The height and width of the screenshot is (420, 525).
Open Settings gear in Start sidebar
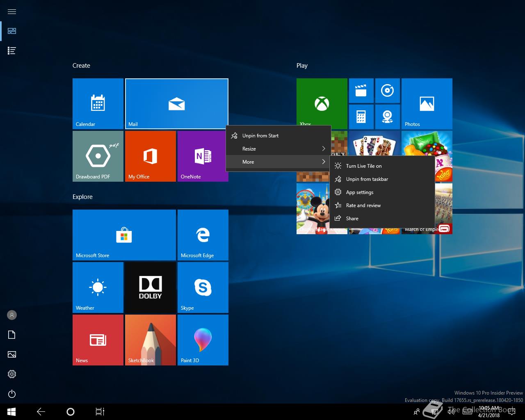[x=12, y=374]
